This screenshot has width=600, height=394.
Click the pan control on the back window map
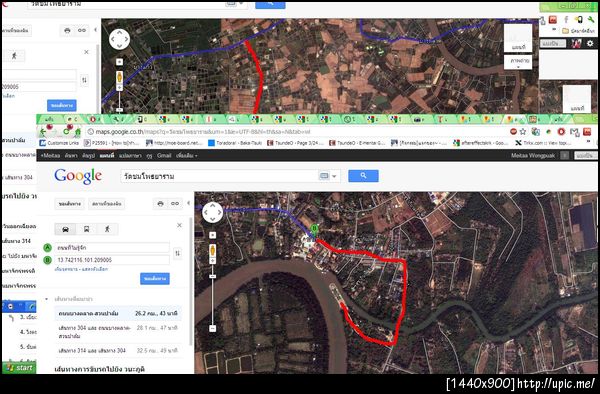click(119, 39)
